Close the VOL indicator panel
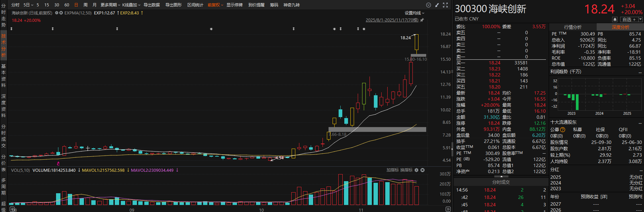Image resolution: width=644 pixels, height=212 pixels. (423, 170)
